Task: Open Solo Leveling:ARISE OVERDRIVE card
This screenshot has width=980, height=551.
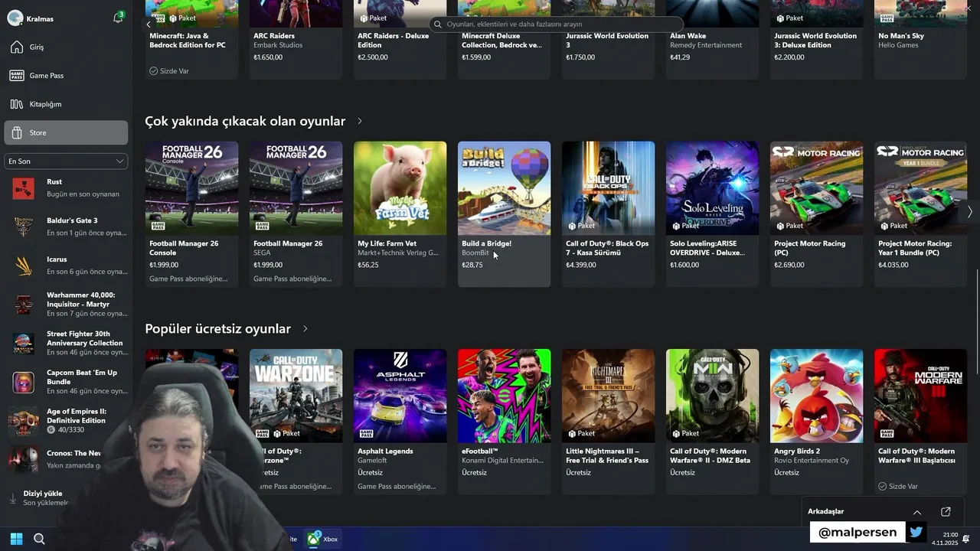Action: point(712,214)
